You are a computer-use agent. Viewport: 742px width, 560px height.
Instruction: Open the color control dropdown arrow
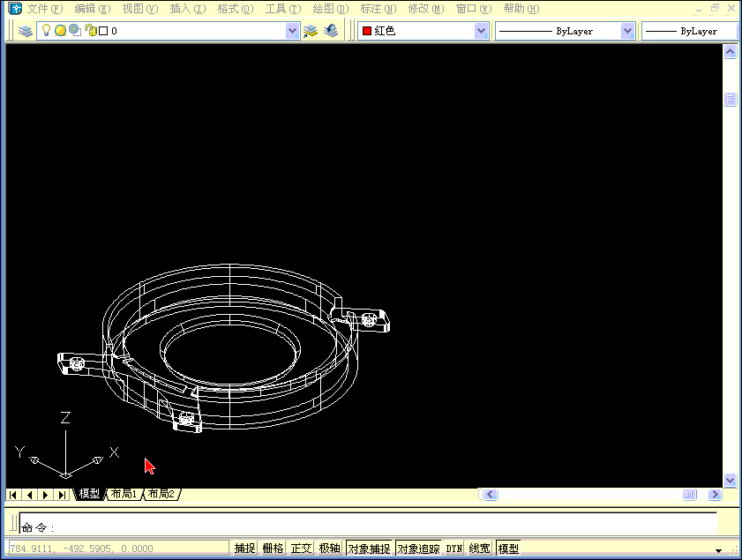click(481, 31)
